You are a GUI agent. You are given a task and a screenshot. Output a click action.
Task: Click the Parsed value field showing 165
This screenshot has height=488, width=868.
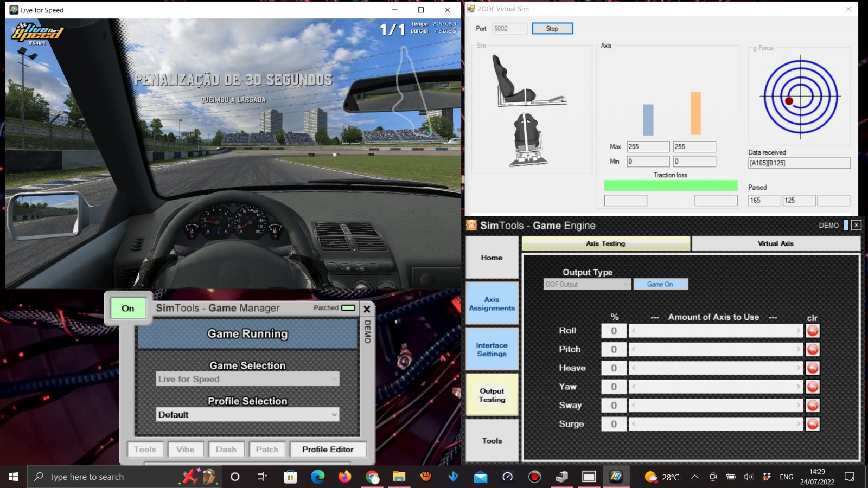point(764,201)
